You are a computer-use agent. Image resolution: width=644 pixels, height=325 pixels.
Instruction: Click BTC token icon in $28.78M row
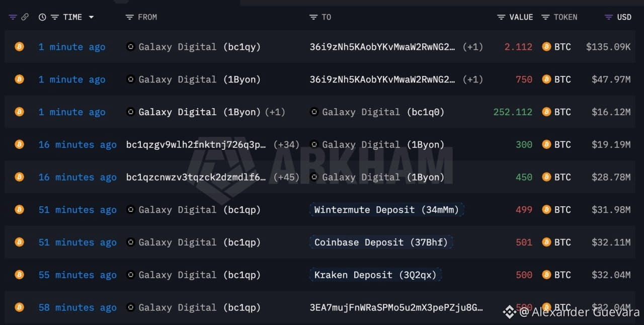click(546, 177)
